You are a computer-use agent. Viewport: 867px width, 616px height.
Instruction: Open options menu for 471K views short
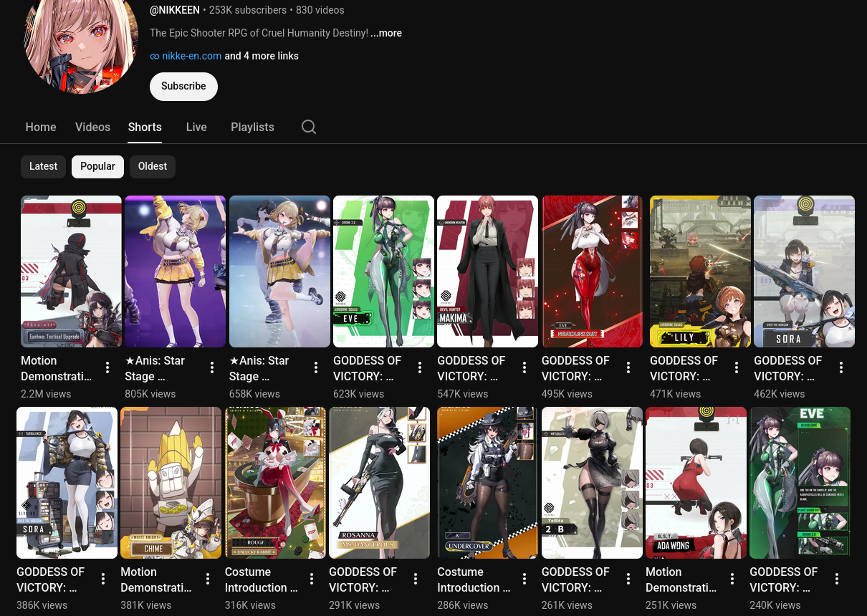click(x=737, y=367)
